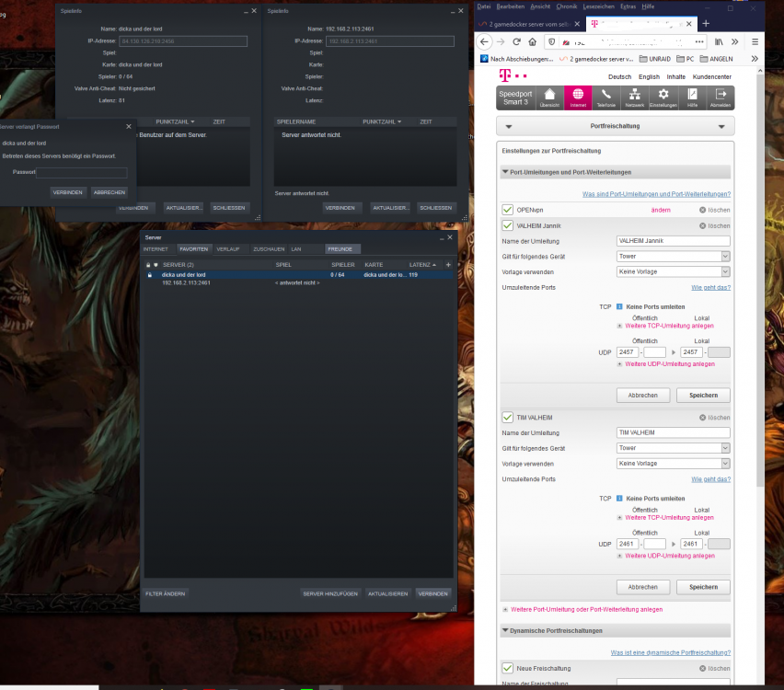The height and width of the screenshot is (690, 784).
Task: Open the Chronik menu in Firefox
Action: tap(566, 6)
